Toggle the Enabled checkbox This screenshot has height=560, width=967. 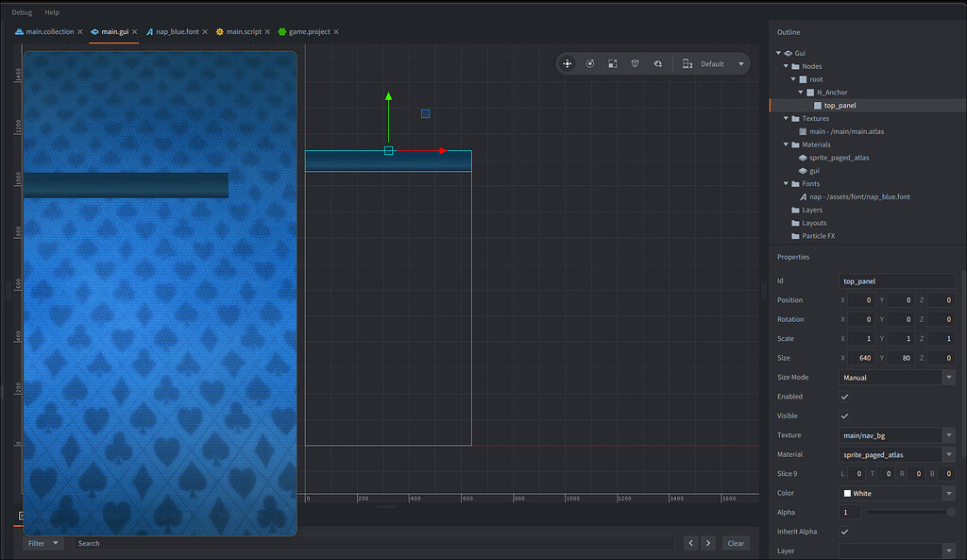pos(844,397)
